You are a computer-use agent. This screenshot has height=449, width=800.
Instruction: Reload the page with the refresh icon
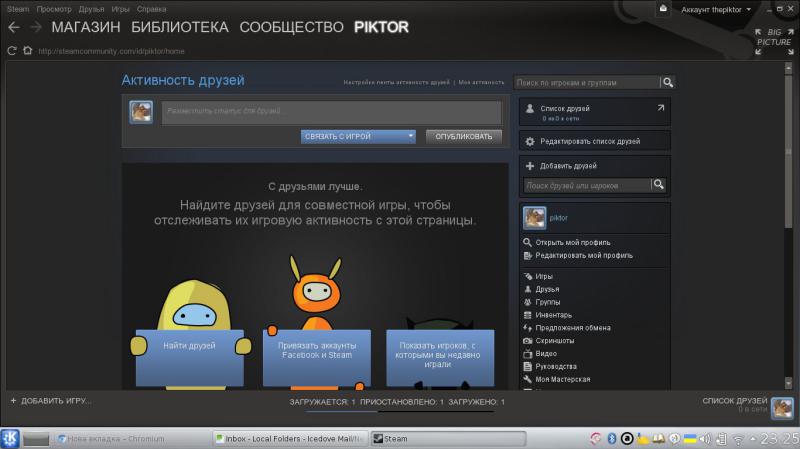click(x=12, y=51)
